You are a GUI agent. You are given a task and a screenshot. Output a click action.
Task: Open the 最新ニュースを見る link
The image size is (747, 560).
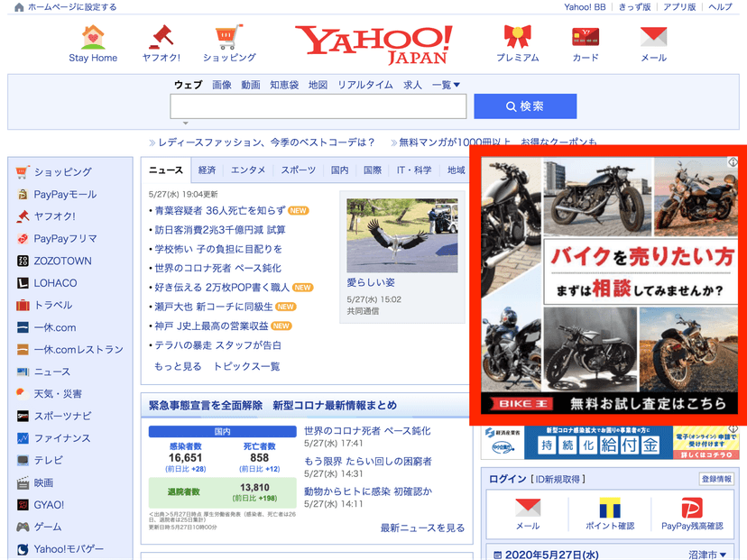(422, 528)
